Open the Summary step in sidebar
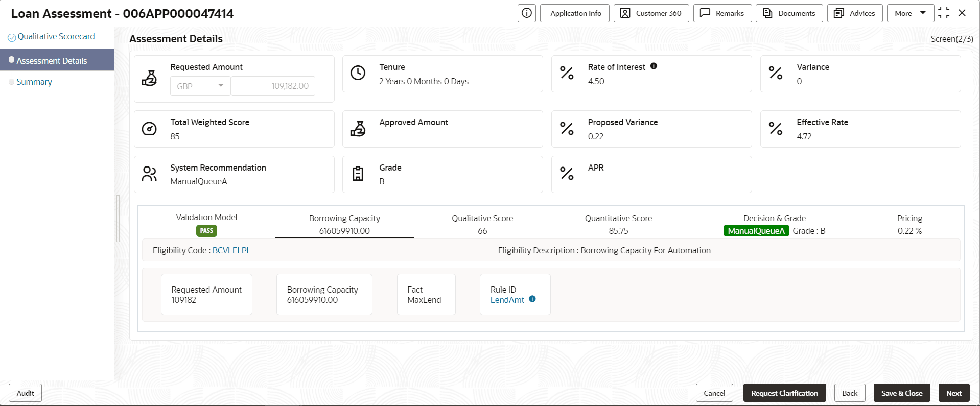Screen dimensions: 980x406 point(34,82)
